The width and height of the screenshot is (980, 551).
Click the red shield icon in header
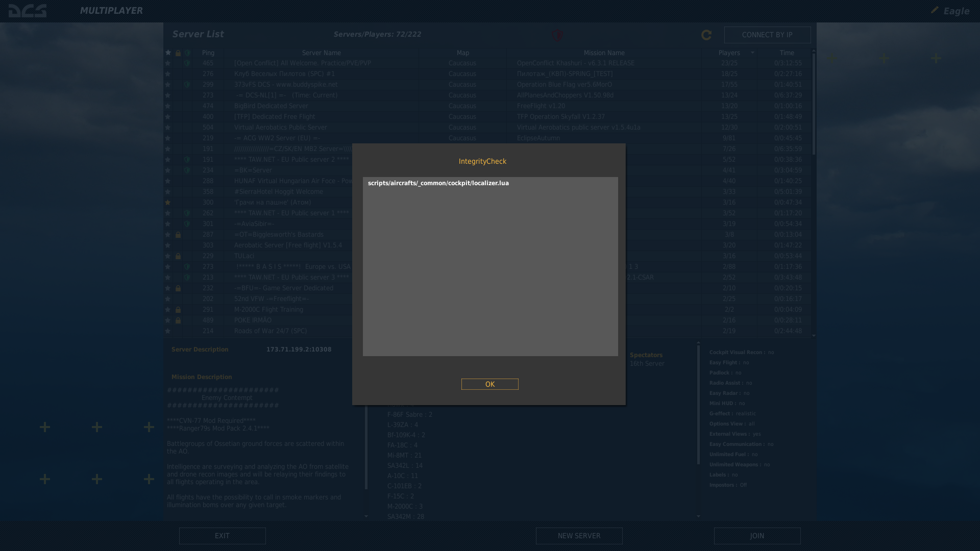[557, 35]
